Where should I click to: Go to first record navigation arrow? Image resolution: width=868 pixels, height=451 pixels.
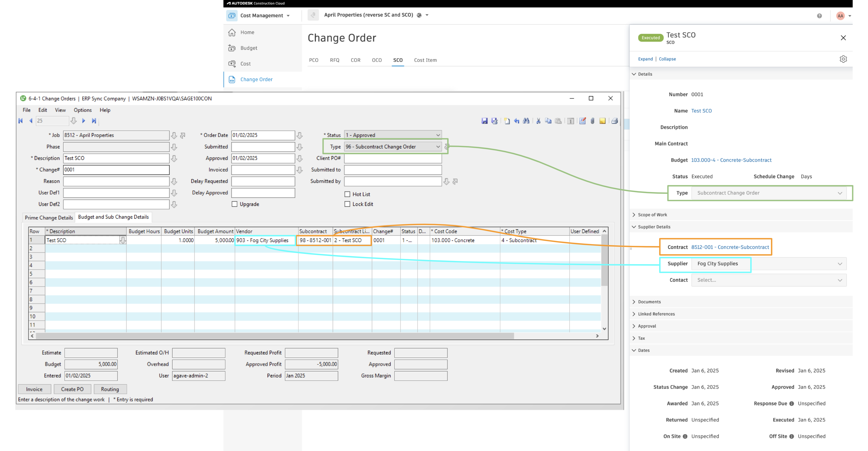point(21,121)
